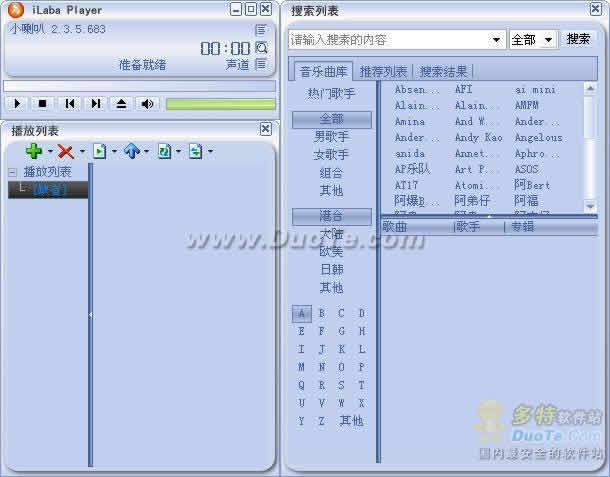Viewport: 610px width, 477px height.
Task: Click the 搜索 button
Action: 579,39
